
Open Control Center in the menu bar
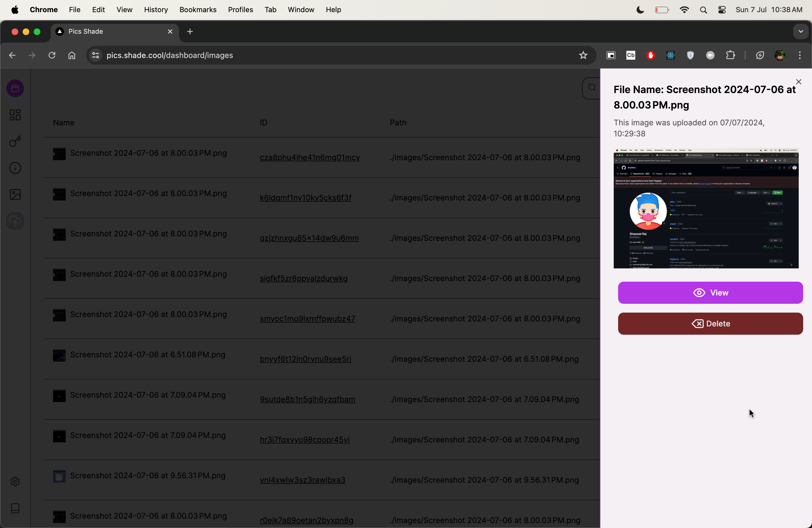(x=722, y=10)
